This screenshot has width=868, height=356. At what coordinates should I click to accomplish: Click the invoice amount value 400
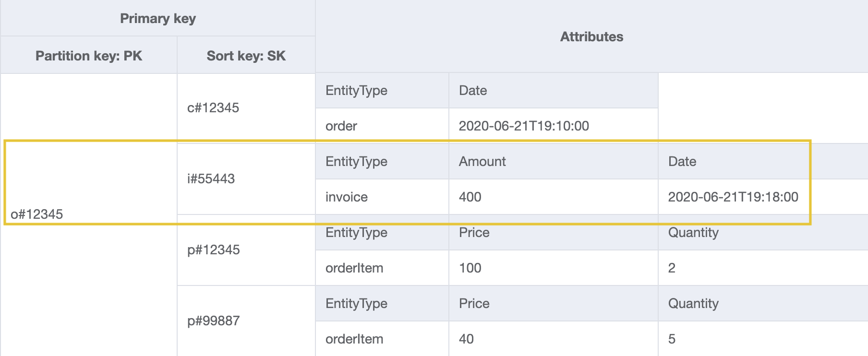[470, 197]
